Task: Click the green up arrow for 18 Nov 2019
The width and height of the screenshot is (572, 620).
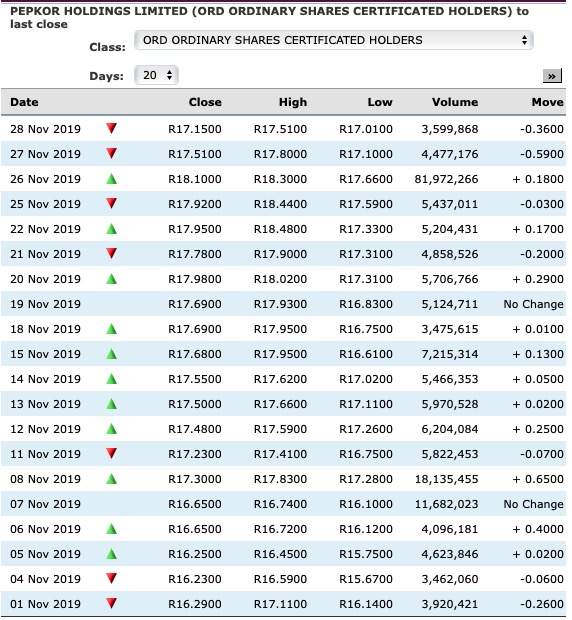Action: (x=111, y=329)
